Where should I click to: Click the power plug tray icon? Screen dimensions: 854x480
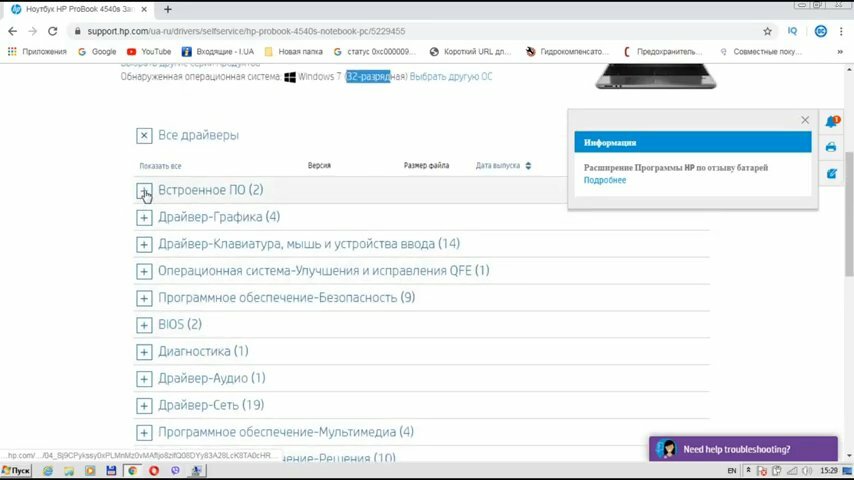(777, 471)
